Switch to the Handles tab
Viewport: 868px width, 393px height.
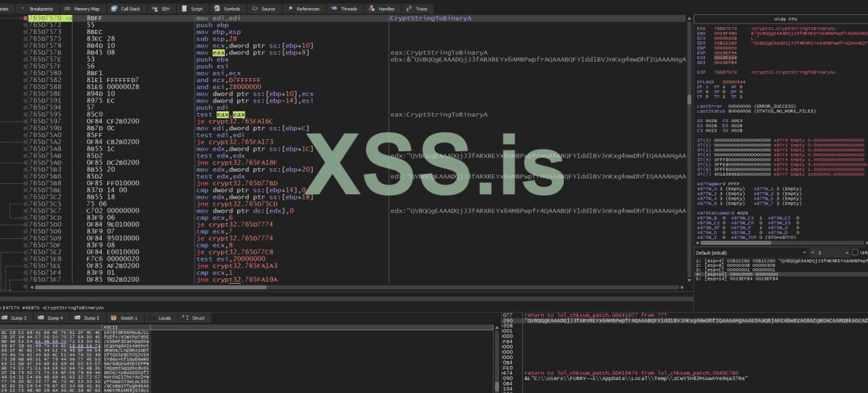coord(382,9)
